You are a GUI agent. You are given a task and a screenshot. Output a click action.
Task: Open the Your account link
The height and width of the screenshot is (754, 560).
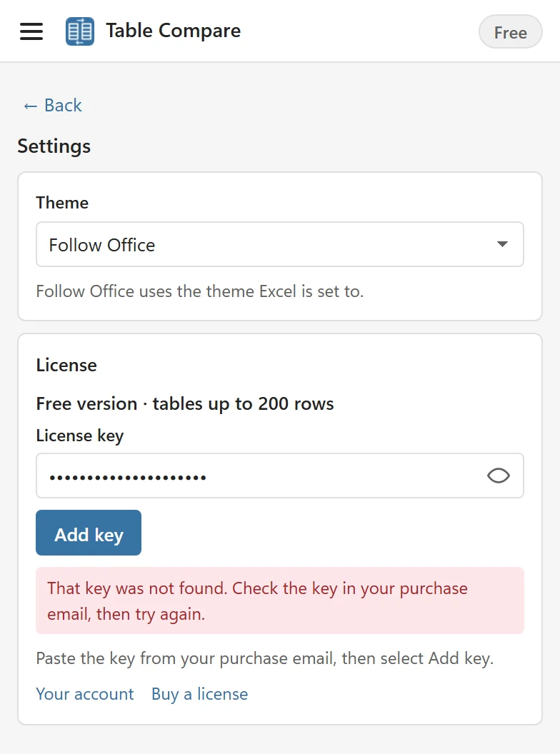coord(85,694)
